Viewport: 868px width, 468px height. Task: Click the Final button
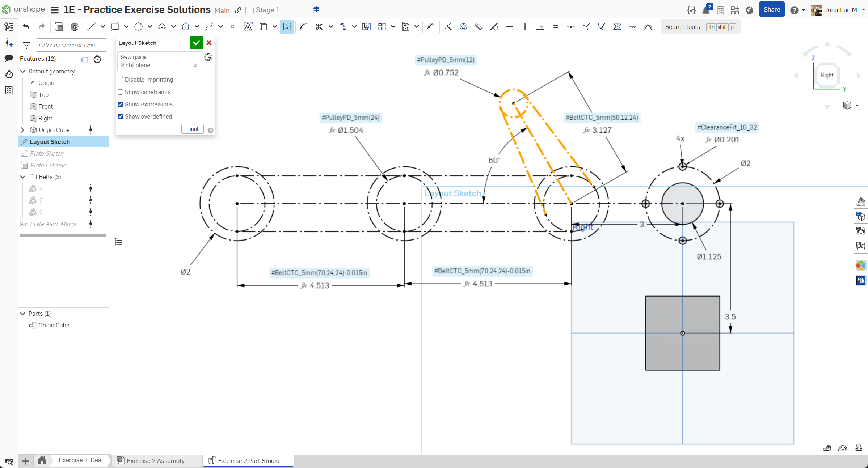pyautogui.click(x=192, y=129)
